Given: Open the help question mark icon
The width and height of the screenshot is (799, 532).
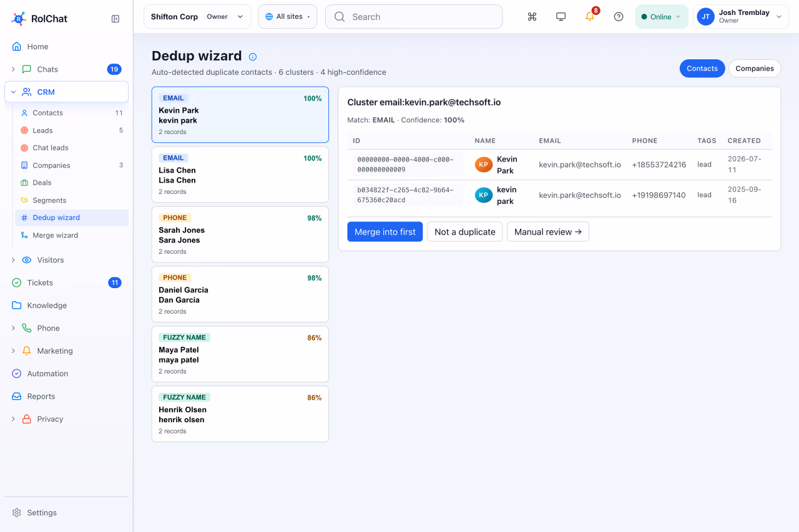Looking at the screenshot, I should click(x=619, y=17).
